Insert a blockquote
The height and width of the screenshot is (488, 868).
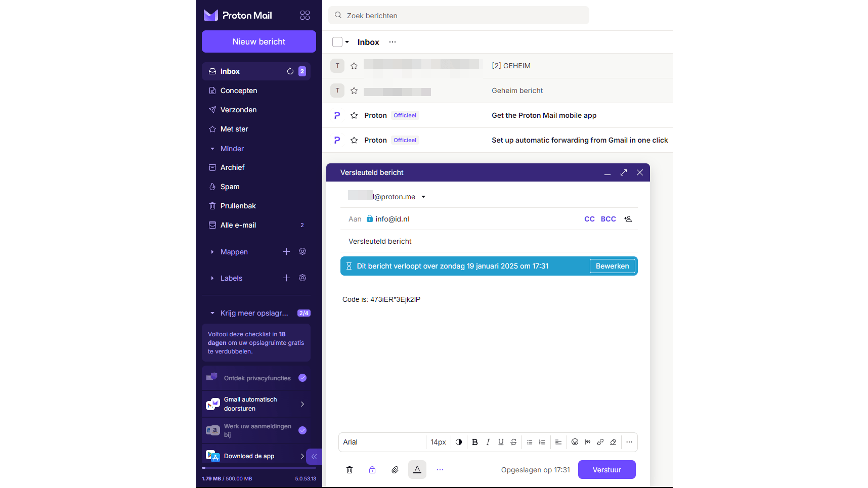(588, 442)
